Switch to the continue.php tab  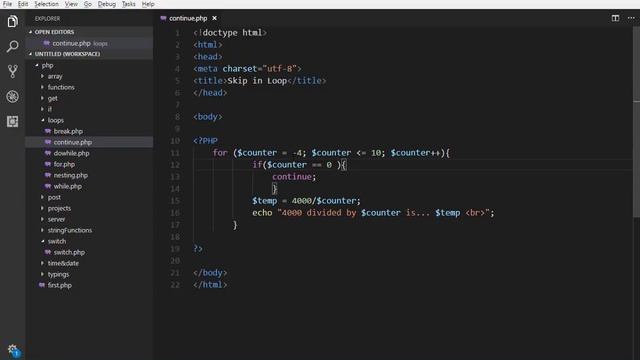click(x=188, y=18)
